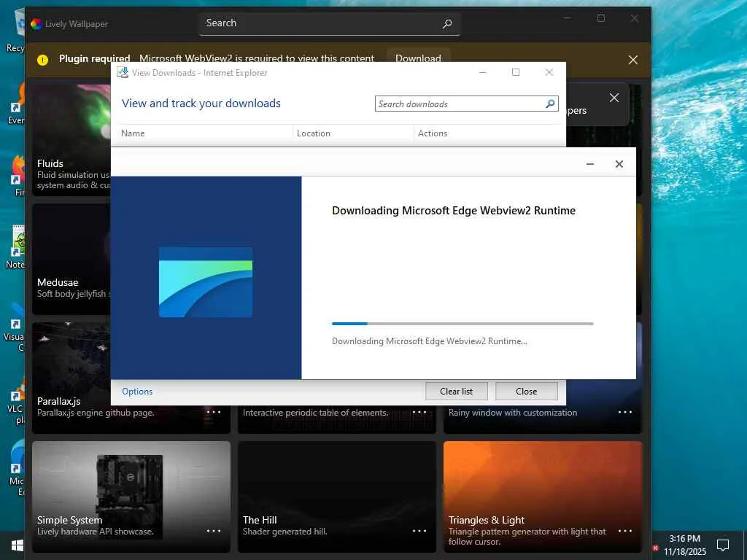Select the Simple System wallpaper thumbnail
The image size is (747, 560).
[x=131, y=497]
